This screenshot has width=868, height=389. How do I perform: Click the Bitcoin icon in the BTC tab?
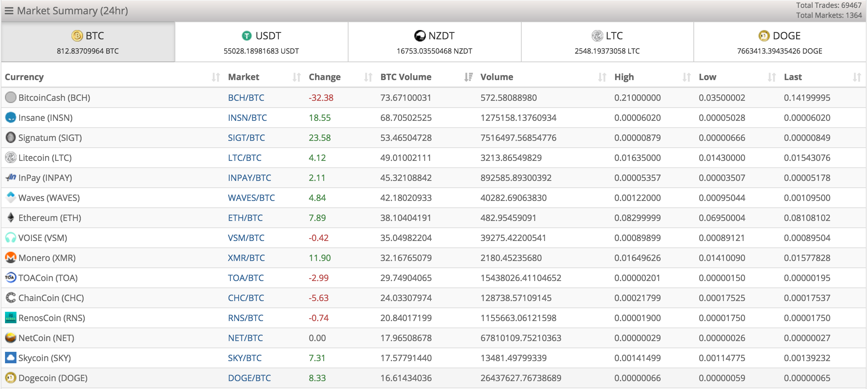coord(77,36)
